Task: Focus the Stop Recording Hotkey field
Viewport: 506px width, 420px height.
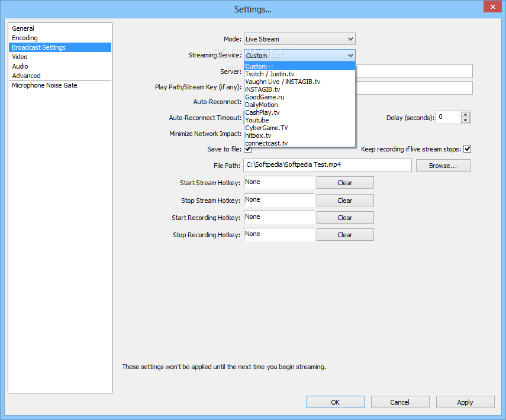Action: click(x=279, y=234)
